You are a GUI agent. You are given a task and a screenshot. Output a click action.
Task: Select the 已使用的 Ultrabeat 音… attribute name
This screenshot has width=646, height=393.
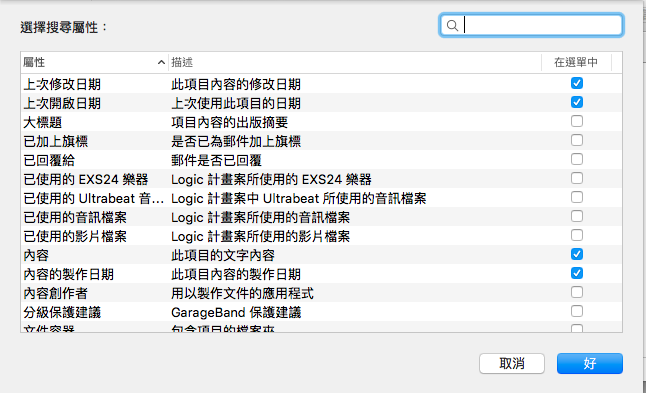[94, 199]
